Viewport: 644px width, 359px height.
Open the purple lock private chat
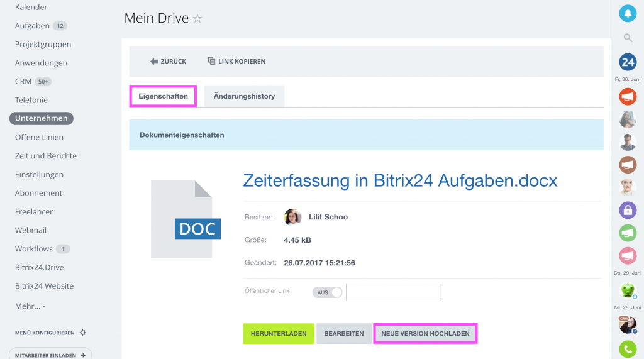628,210
